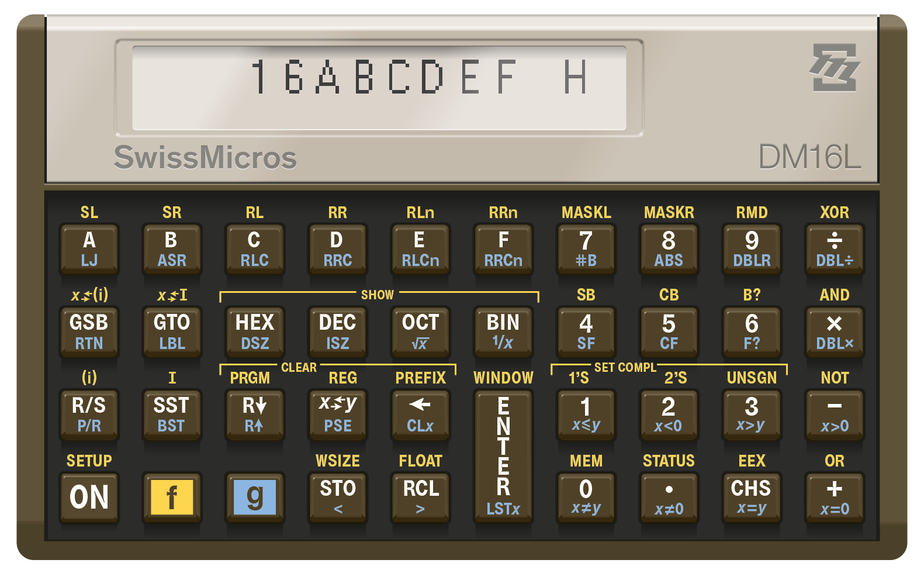Tap the C / RLC key
Image resolution: width=924 pixels, height=577 pixels.
255,249
